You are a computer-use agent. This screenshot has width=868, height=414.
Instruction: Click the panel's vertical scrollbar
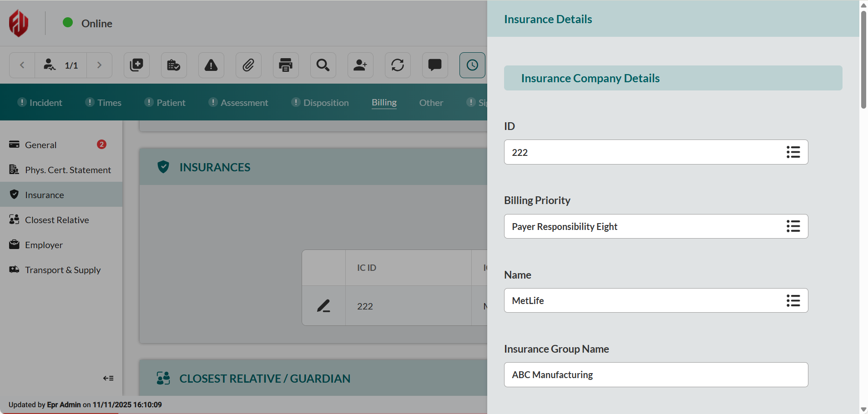(863, 59)
